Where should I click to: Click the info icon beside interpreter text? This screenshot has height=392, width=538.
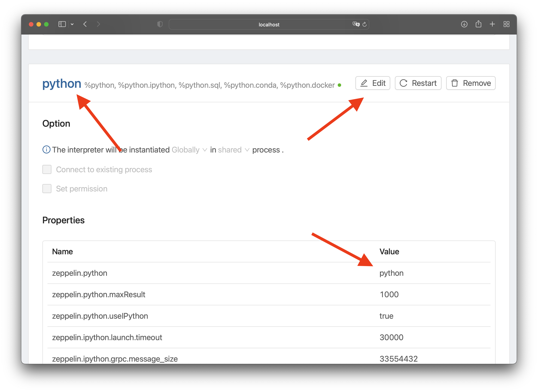tap(46, 150)
